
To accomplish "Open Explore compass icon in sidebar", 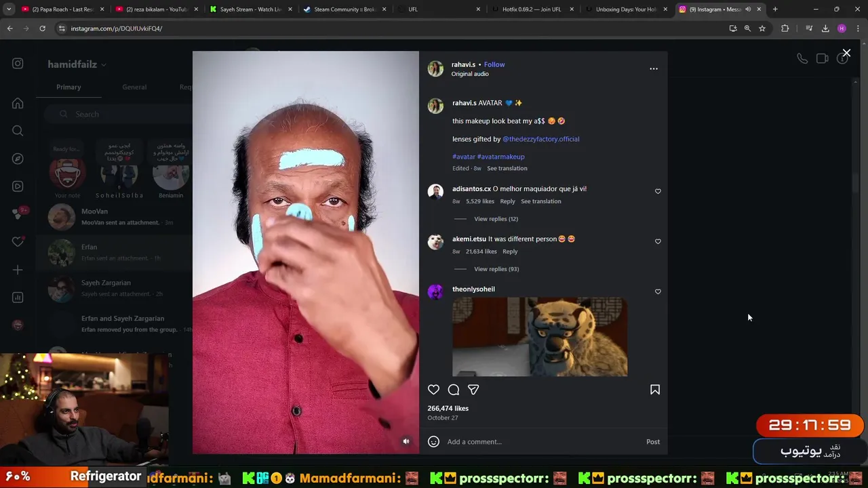I will tap(18, 159).
